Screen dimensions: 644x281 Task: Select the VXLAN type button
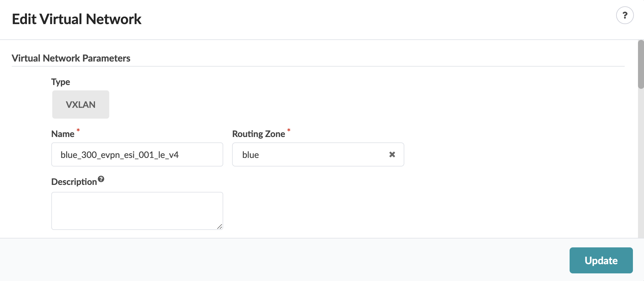point(81,105)
